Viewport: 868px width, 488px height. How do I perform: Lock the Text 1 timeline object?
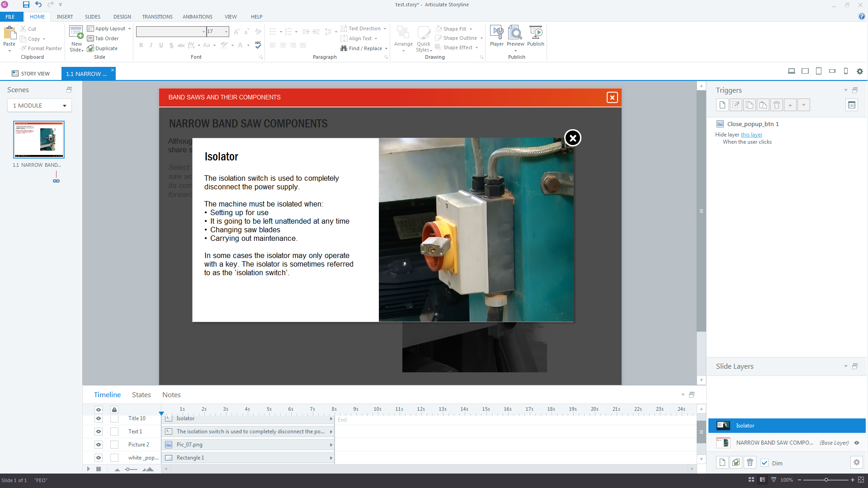coord(114,432)
